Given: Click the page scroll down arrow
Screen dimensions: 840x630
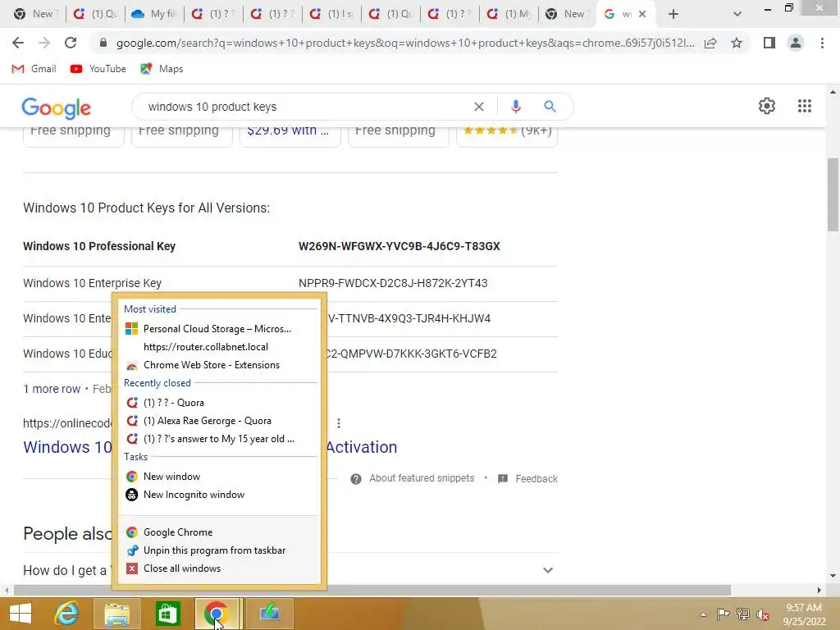Looking at the screenshot, I should [833, 576].
